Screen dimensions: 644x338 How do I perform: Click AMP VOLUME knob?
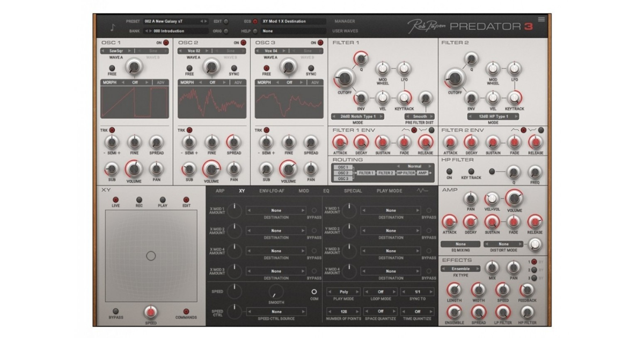click(514, 199)
